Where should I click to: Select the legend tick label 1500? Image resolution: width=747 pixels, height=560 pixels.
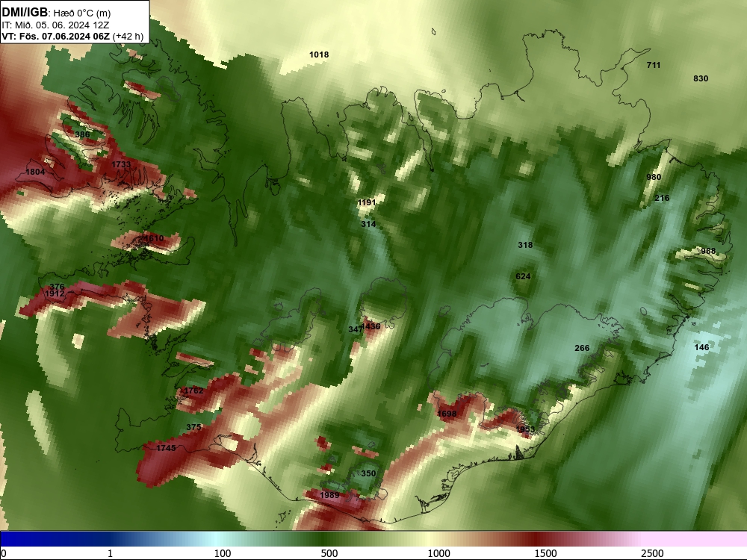(x=545, y=553)
